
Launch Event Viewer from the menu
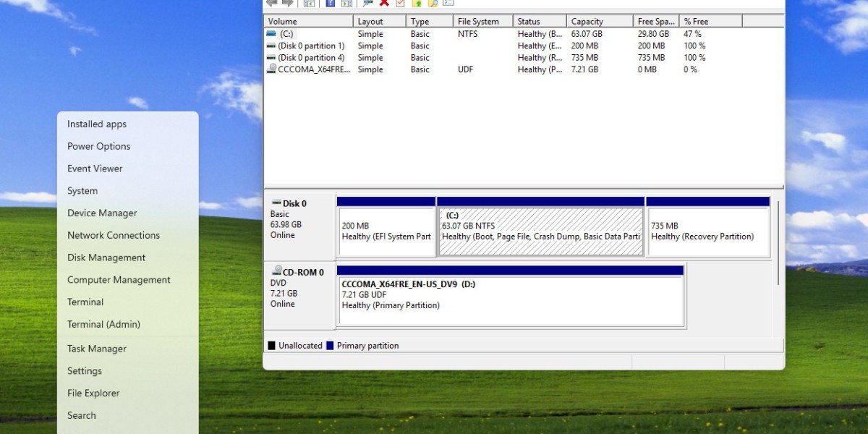click(x=95, y=169)
